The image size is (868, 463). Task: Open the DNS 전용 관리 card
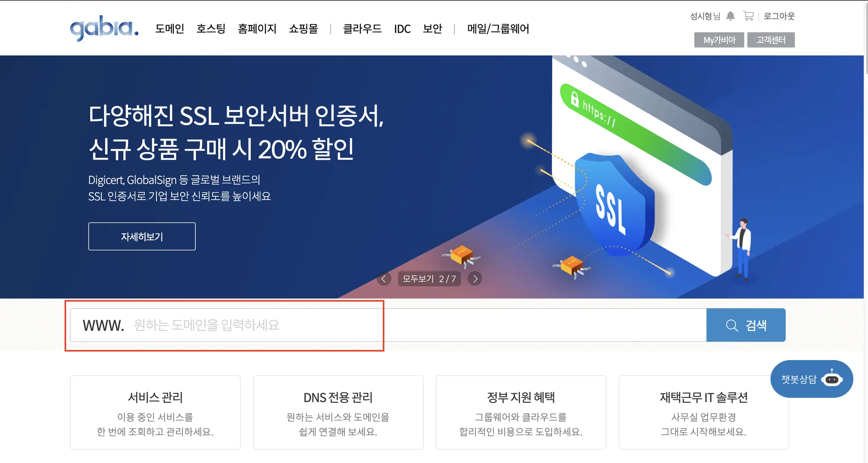pos(338,412)
